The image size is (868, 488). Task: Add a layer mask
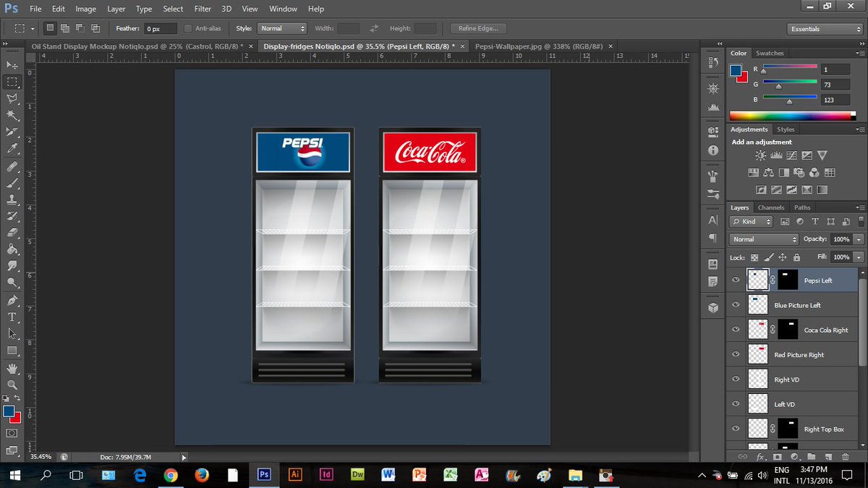point(778,457)
